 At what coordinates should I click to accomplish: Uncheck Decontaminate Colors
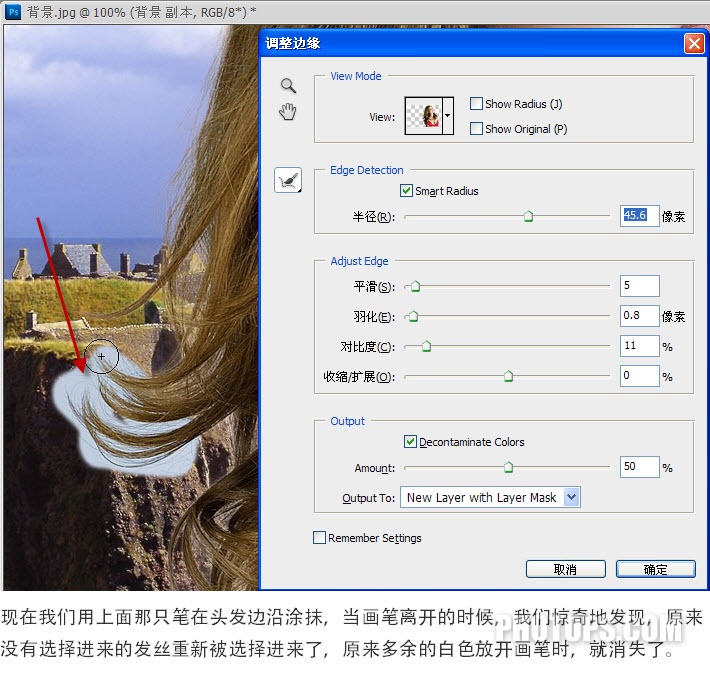pos(410,442)
